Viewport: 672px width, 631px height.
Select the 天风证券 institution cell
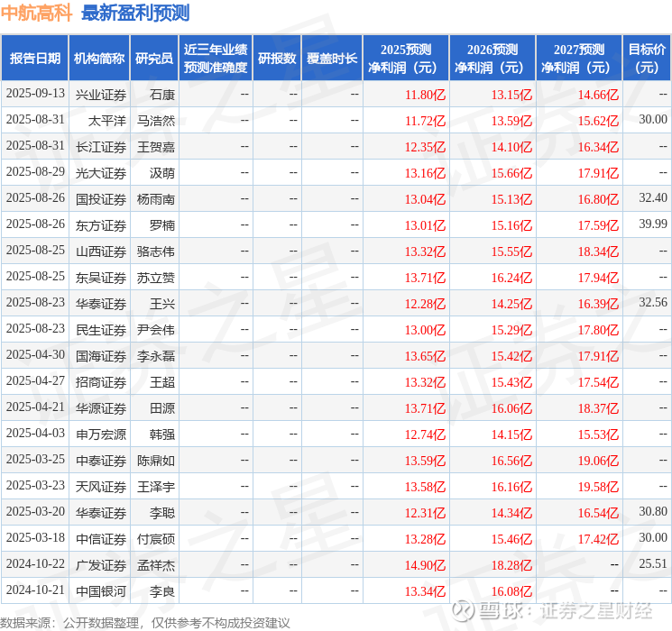pyautogui.click(x=101, y=487)
